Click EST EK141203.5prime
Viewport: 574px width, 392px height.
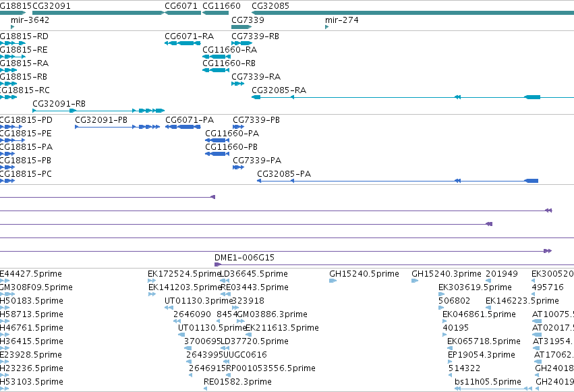pos(185,287)
